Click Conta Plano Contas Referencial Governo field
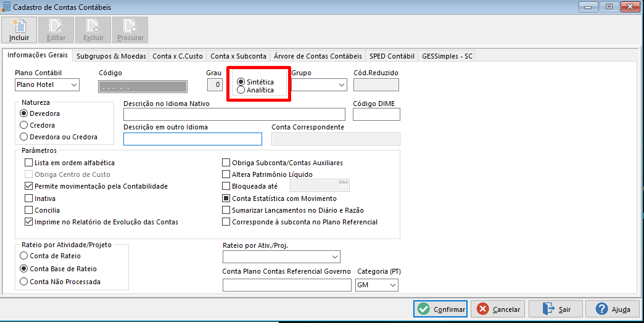644x323 pixels. click(x=287, y=285)
